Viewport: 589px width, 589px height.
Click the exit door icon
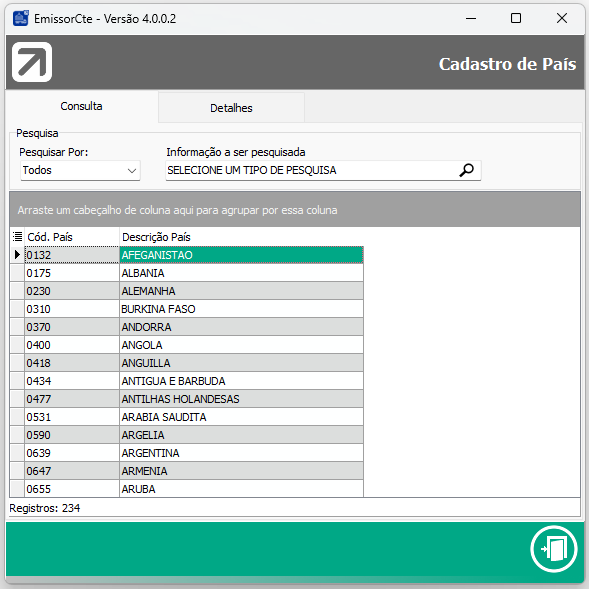click(x=554, y=549)
